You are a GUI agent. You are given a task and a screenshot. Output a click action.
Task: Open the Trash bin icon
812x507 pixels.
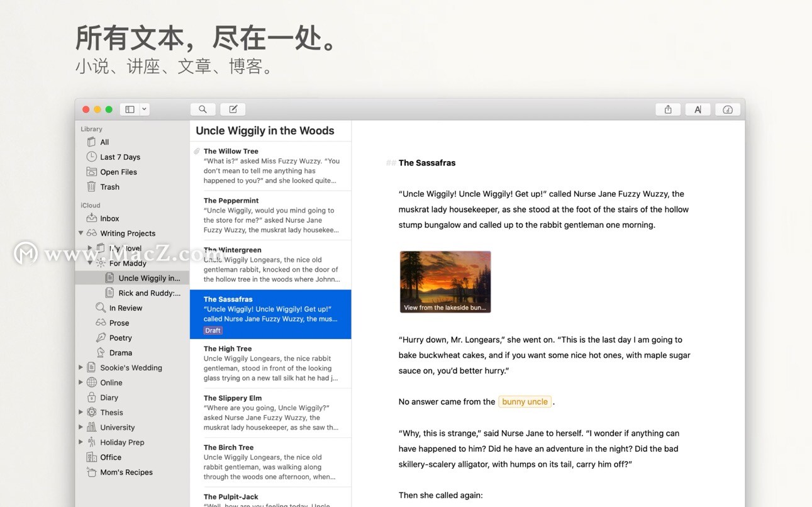click(x=92, y=187)
